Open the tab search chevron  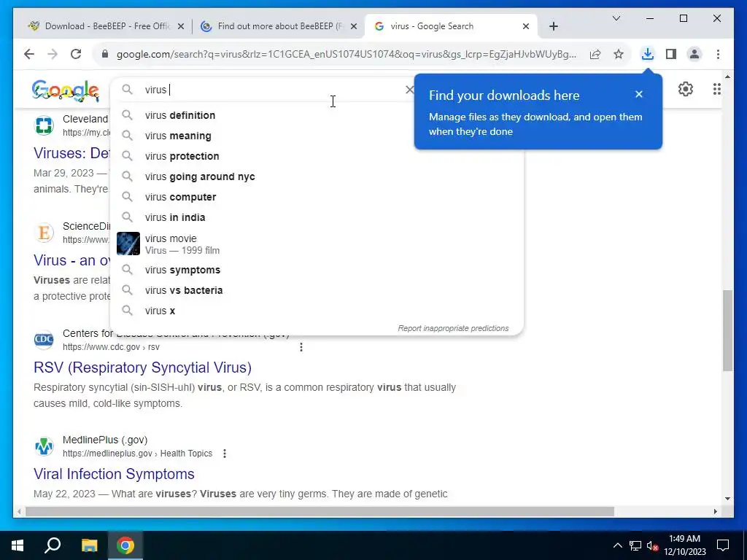[x=616, y=18]
